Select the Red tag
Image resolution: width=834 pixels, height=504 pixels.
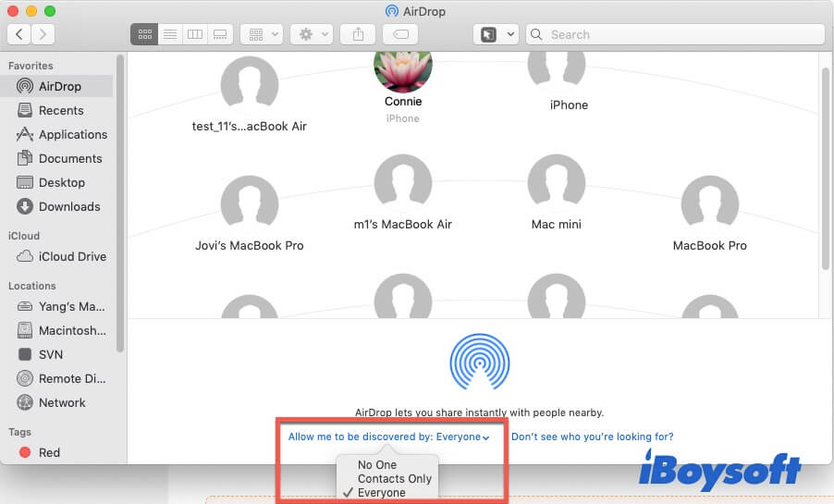[56, 452]
